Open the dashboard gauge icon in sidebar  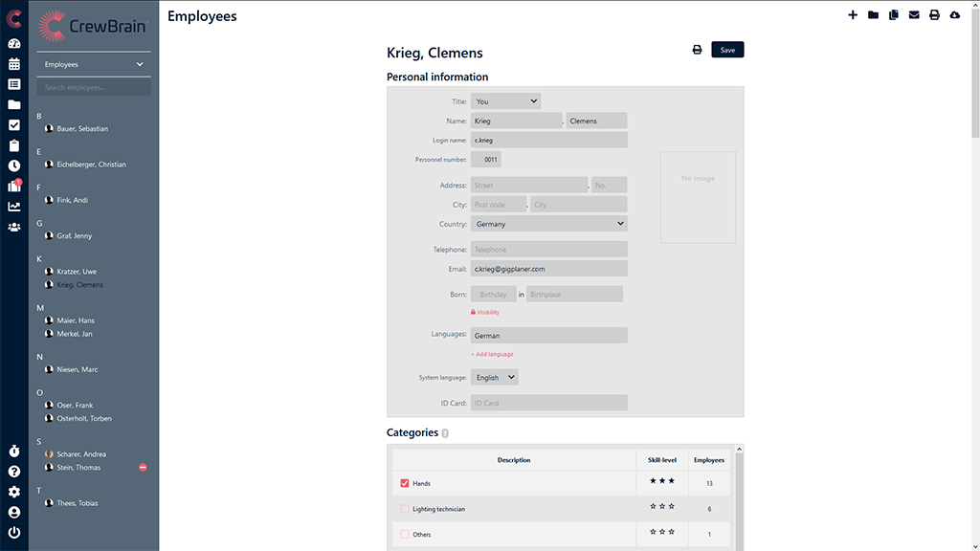(14, 44)
